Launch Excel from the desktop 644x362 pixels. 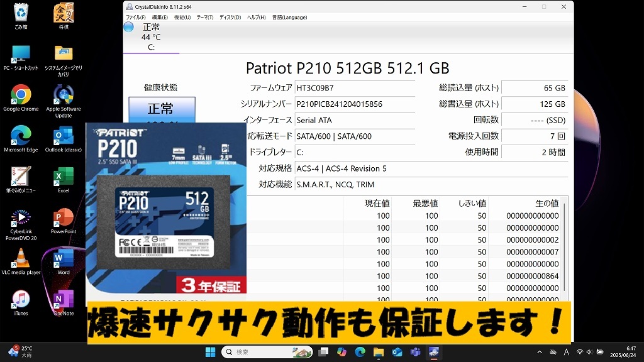pos(64,180)
